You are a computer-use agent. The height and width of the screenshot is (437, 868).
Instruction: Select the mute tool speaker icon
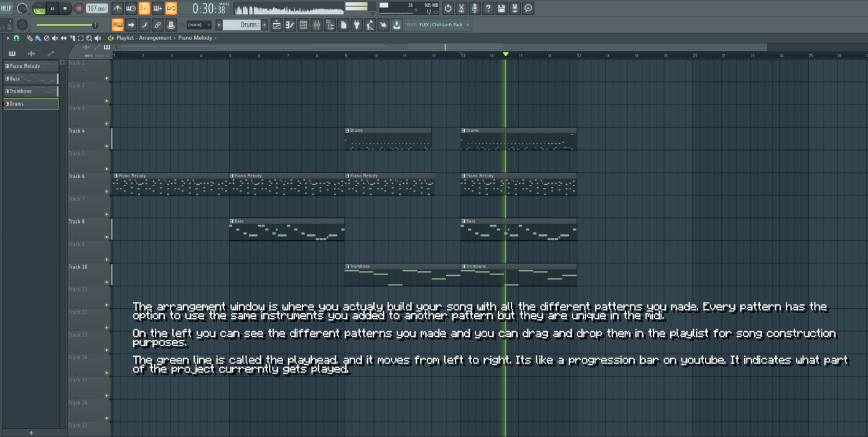[55, 38]
